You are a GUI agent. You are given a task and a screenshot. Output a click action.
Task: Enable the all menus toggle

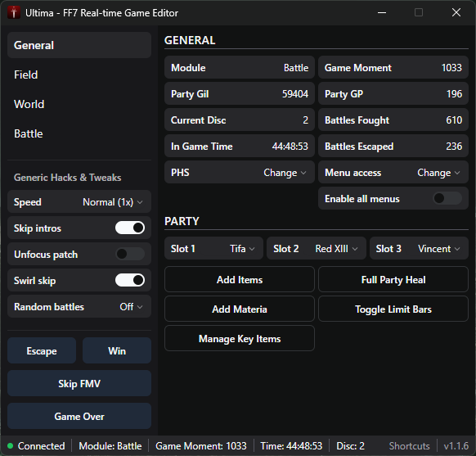click(x=447, y=198)
